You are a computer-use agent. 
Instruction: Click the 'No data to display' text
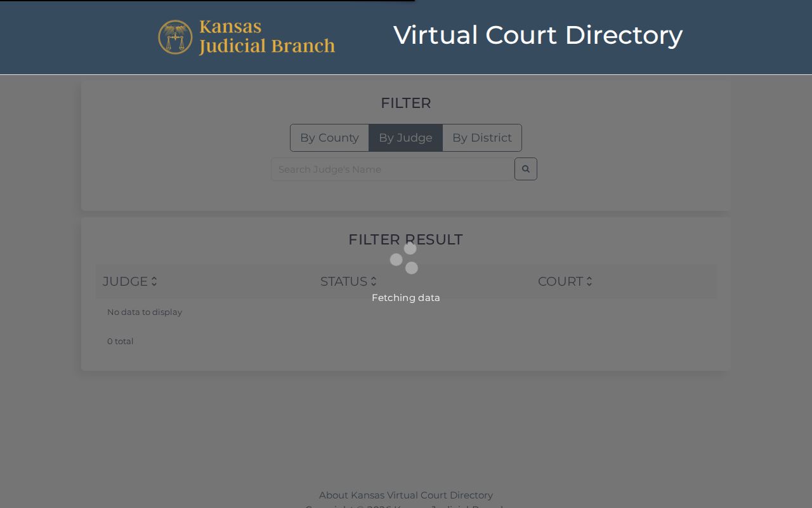(145, 312)
